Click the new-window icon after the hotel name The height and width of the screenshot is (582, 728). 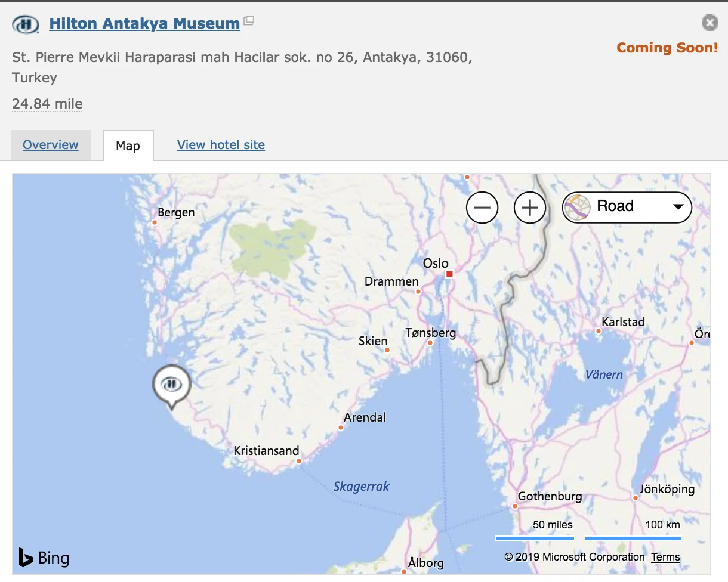[249, 21]
